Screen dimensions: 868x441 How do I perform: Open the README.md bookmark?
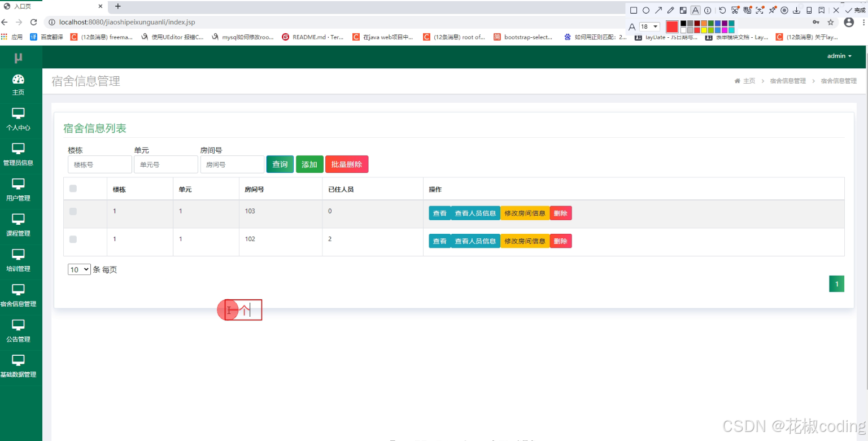pyautogui.click(x=313, y=37)
